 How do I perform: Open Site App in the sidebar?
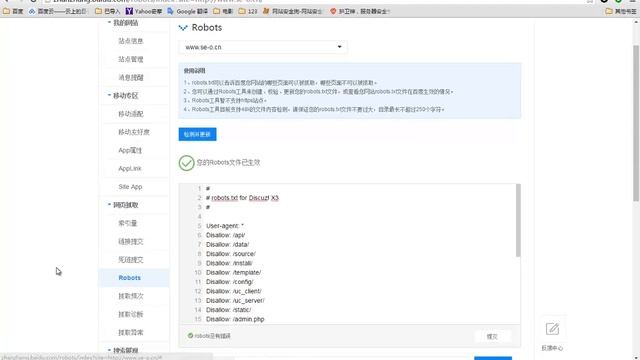[x=130, y=187]
